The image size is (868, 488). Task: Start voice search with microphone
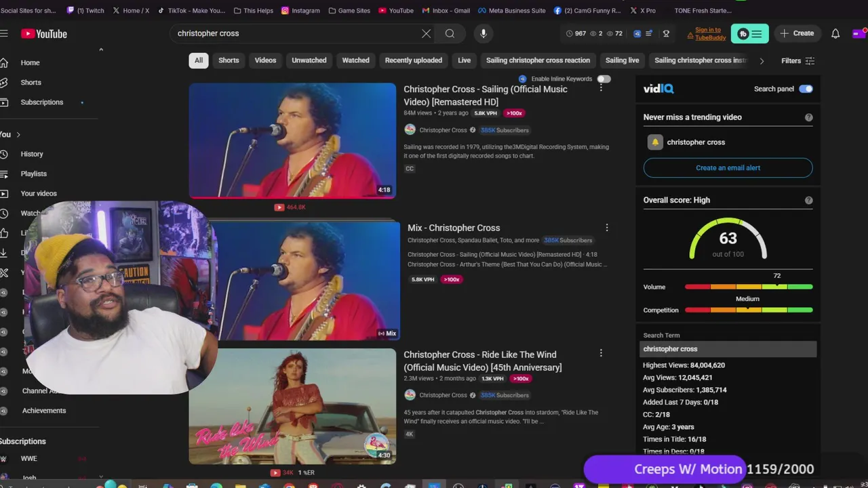pos(483,33)
